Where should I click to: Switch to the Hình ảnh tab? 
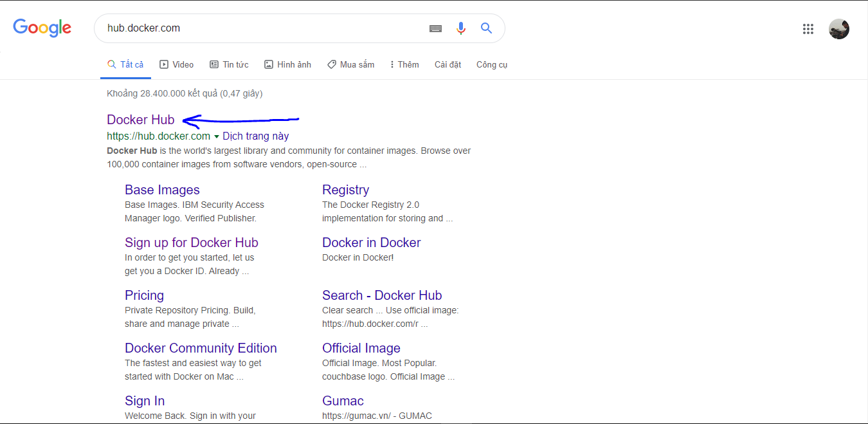pos(287,64)
